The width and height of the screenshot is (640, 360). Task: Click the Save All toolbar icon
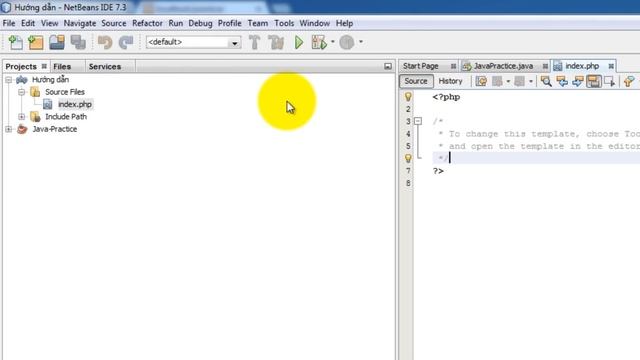[x=78, y=42]
